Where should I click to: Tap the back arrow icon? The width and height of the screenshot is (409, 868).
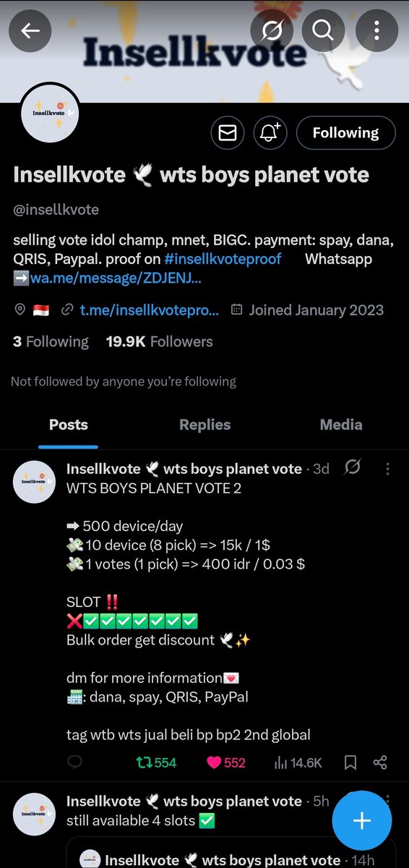[x=30, y=31]
